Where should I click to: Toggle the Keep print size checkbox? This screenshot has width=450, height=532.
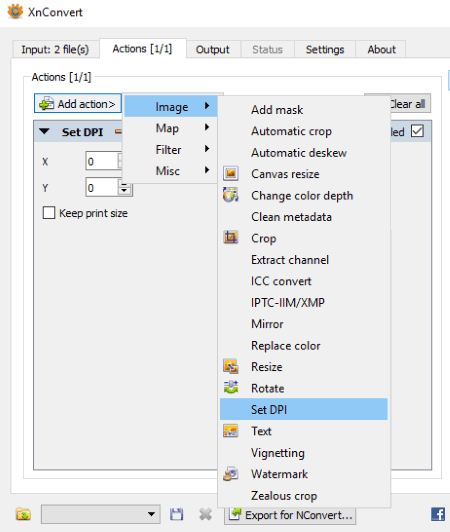tap(49, 213)
